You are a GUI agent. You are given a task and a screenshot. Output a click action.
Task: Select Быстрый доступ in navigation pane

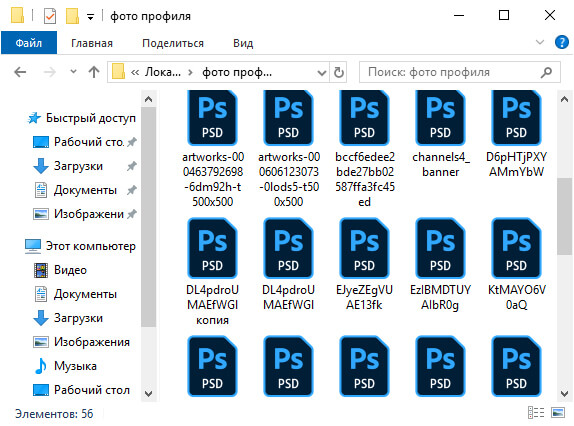(x=82, y=118)
